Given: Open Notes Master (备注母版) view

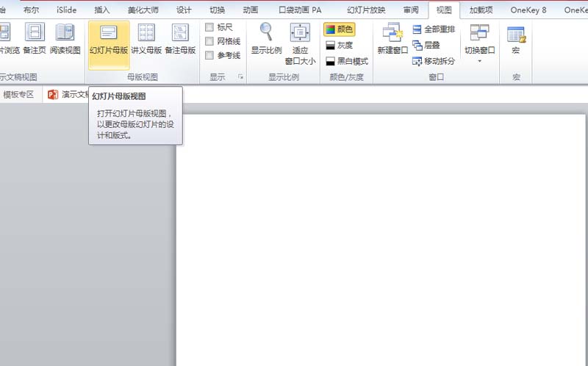Looking at the screenshot, I should [x=180, y=39].
